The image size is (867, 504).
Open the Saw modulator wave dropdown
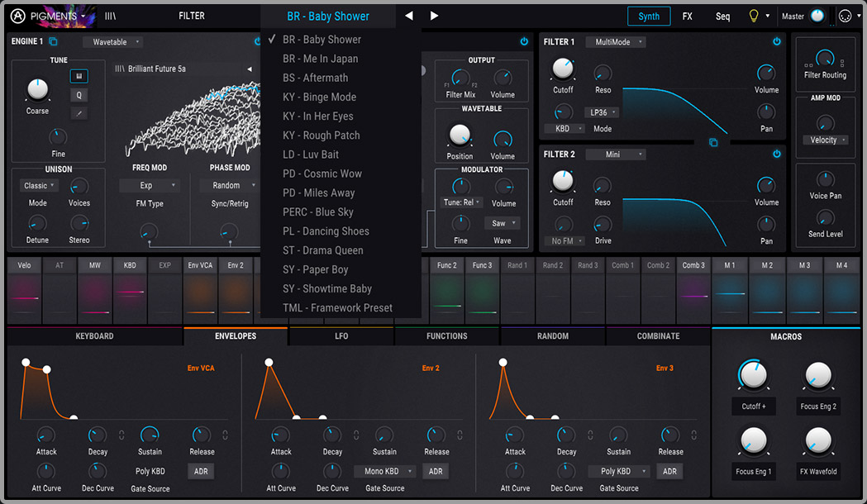click(x=502, y=223)
